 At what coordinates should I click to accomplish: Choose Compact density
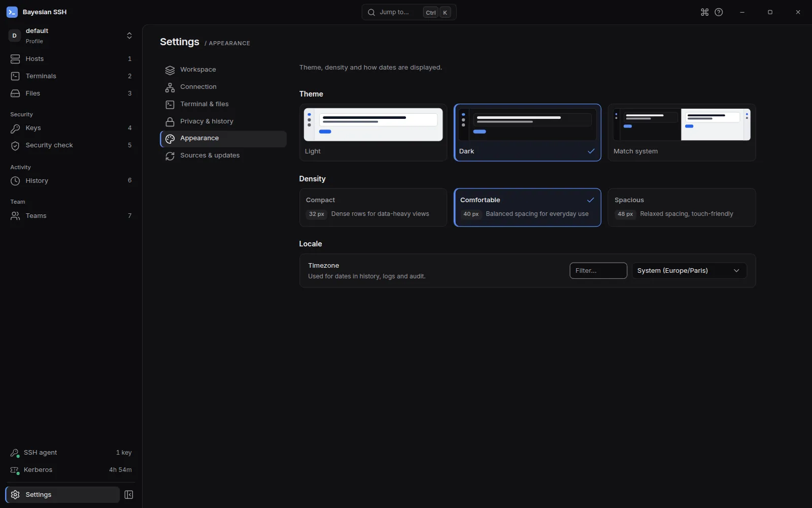click(x=373, y=207)
